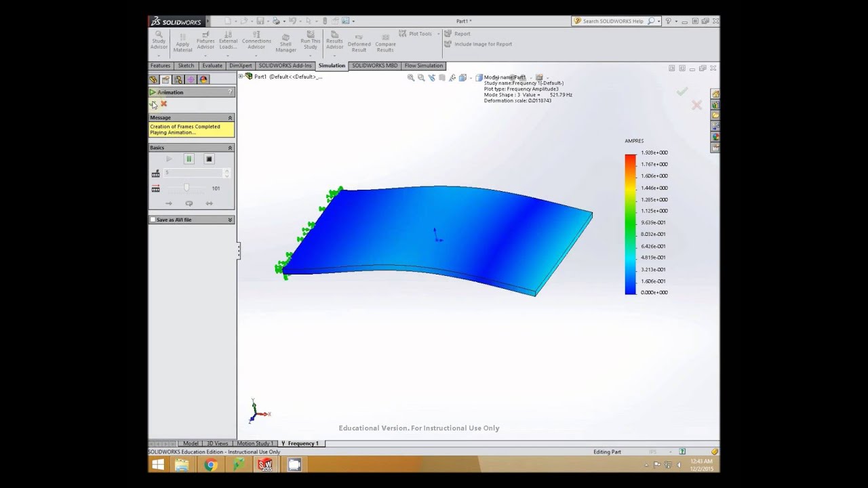Click the viewport green confirmation checkmark
The width and height of the screenshot is (868, 488).
point(682,91)
